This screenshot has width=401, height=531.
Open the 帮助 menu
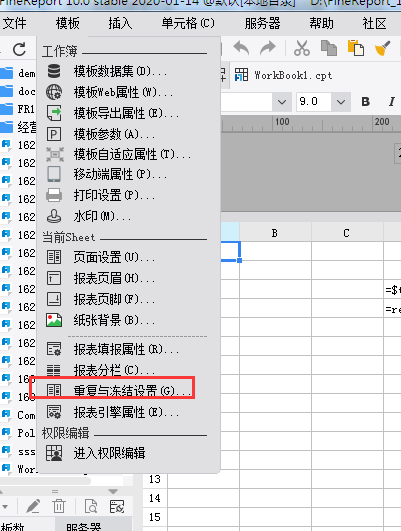321,24
